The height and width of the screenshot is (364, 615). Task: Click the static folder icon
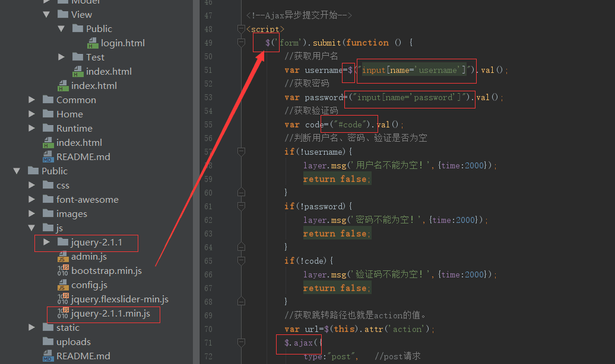tap(48, 327)
